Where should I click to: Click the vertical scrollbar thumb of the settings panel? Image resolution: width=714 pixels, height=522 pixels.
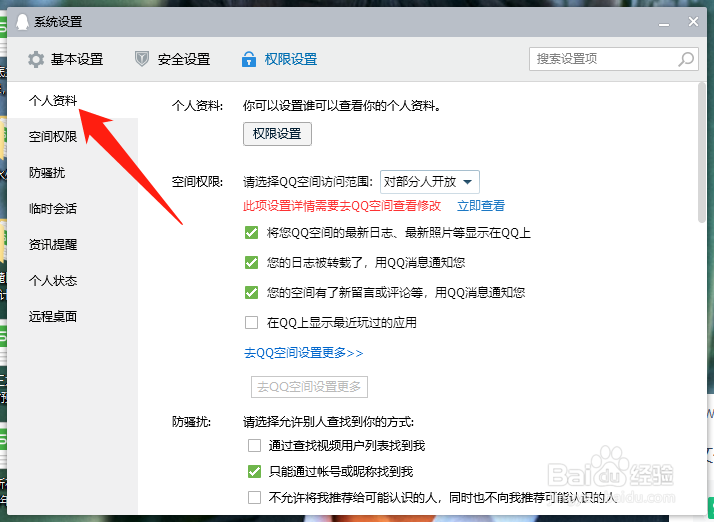coord(702,153)
